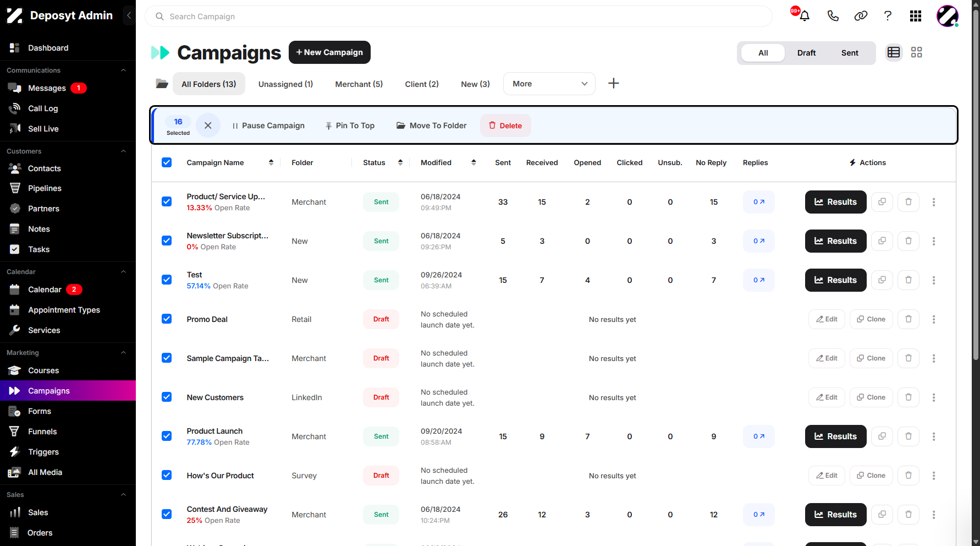Open the Unassigned (1) folder tab
The width and height of the screenshot is (980, 546).
[x=286, y=84]
